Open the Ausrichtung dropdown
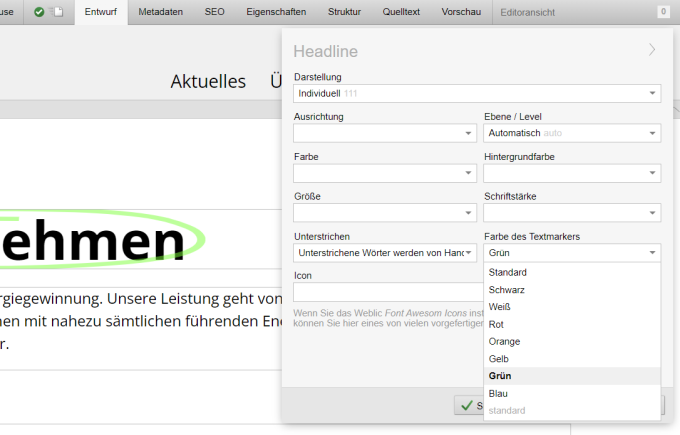Viewport: 680px width, 435px height. point(385,133)
